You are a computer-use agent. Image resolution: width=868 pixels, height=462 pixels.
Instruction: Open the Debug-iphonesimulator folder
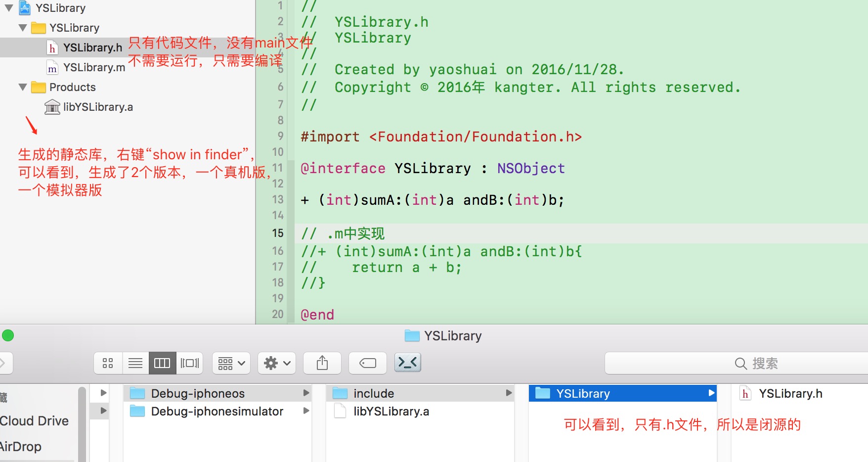point(217,411)
